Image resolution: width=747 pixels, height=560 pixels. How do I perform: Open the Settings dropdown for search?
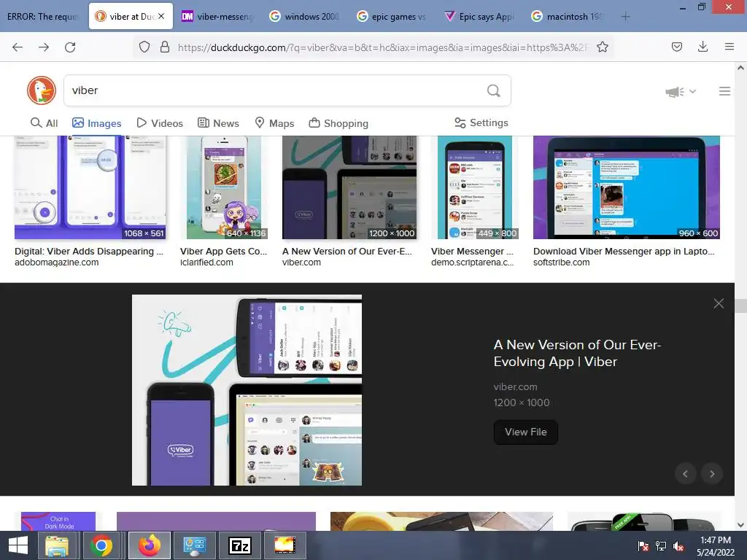coord(481,122)
